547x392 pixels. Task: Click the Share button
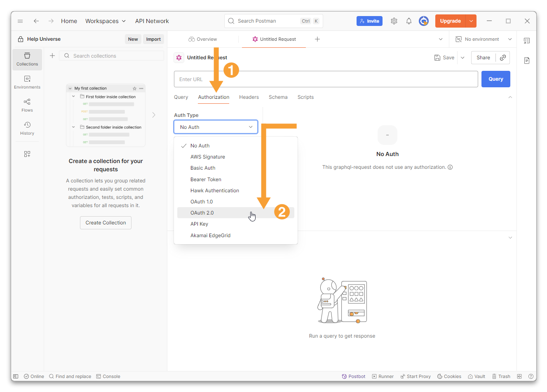(484, 58)
